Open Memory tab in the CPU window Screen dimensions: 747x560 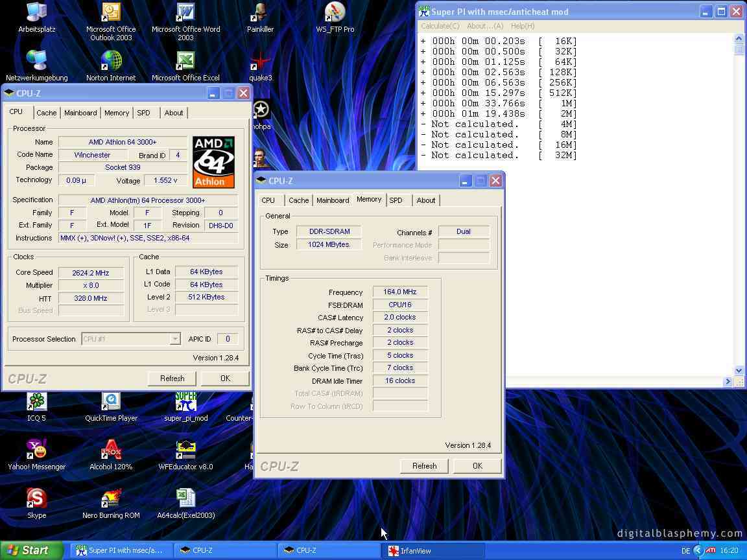coord(117,113)
